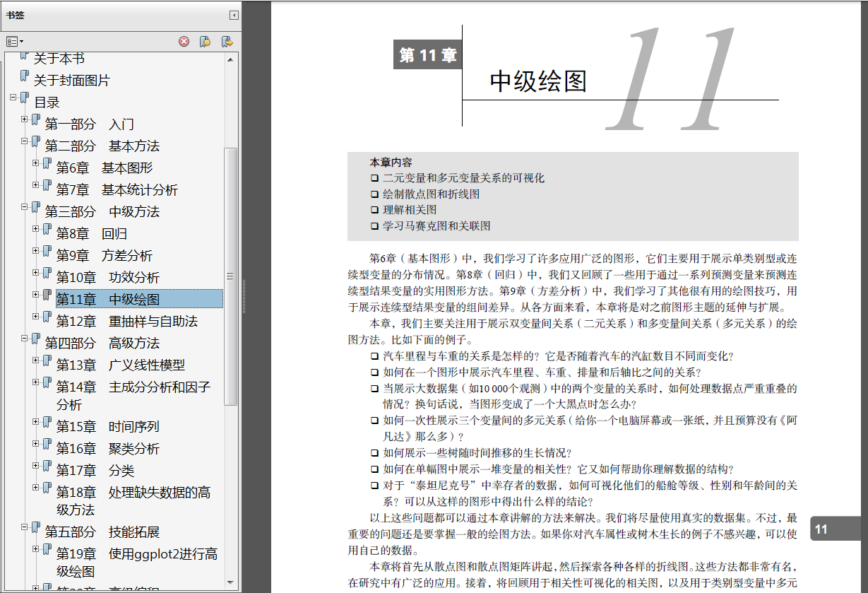Expand the 第11章 中级绘图 bookmark node
Viewport: 868px width, 593px height.
[x=36, y=295]
